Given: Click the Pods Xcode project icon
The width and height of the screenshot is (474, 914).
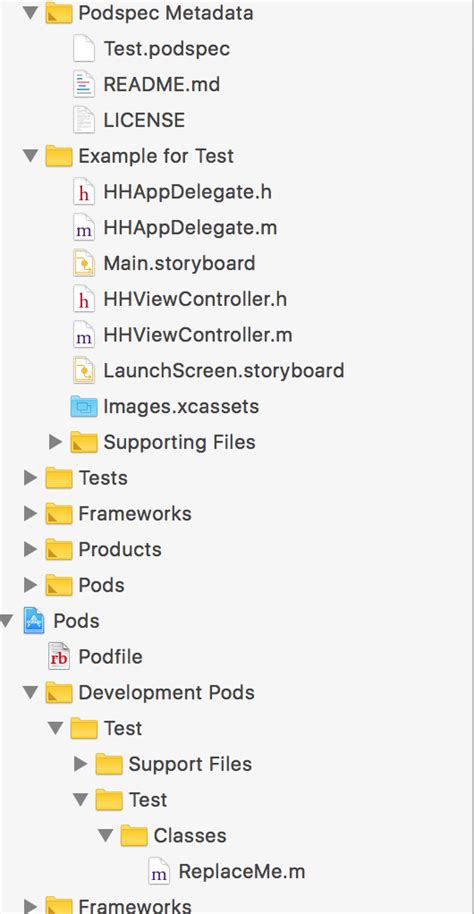Looking at the screenshot, I should pyautogui.click(x=33, y=621).
